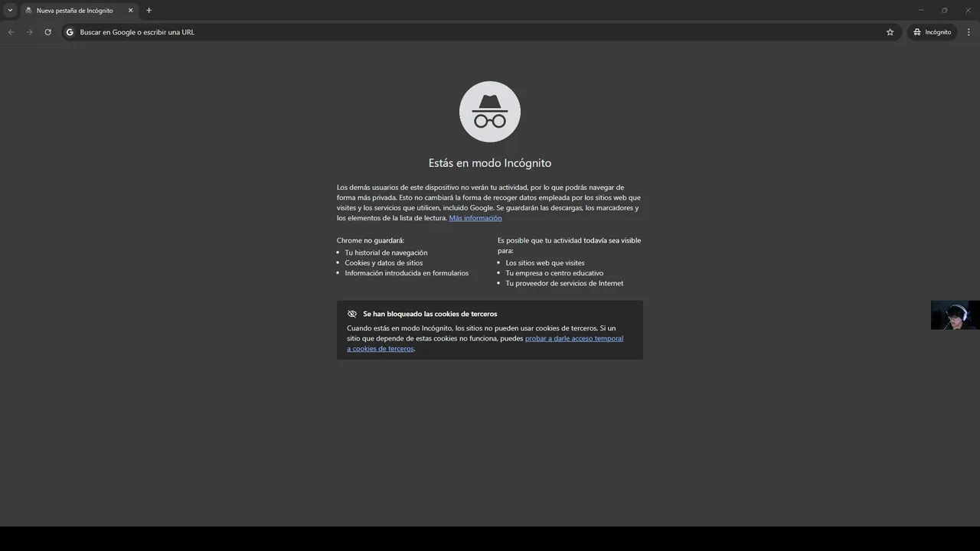Close the Nueva pestaña de Incógnito tab

pos(130,11)
